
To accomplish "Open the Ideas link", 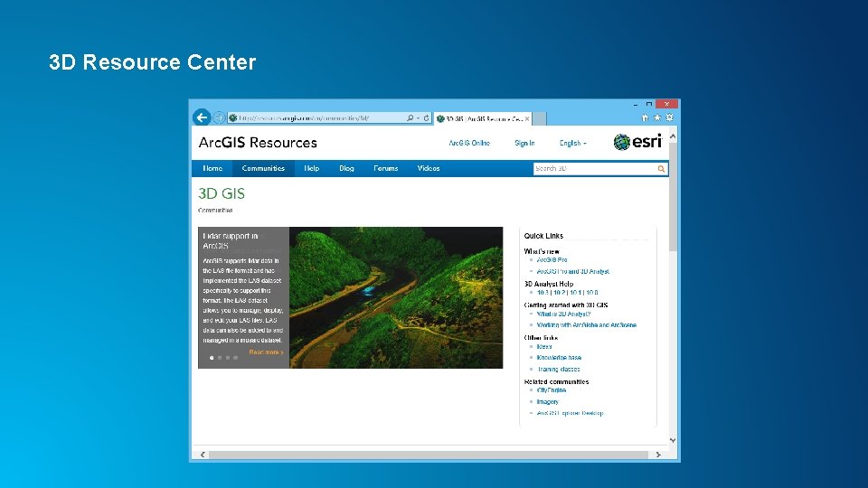I will 544,347.
